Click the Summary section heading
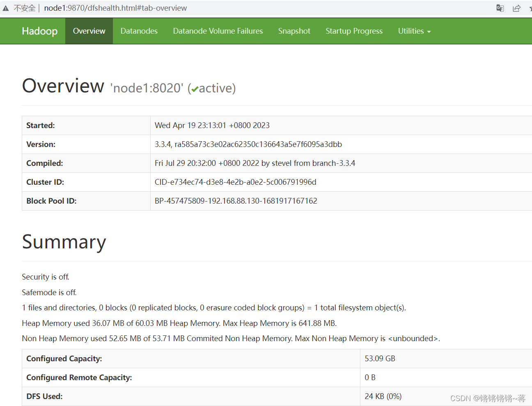This screenshot has width=532, height=406. coord(64,242)
